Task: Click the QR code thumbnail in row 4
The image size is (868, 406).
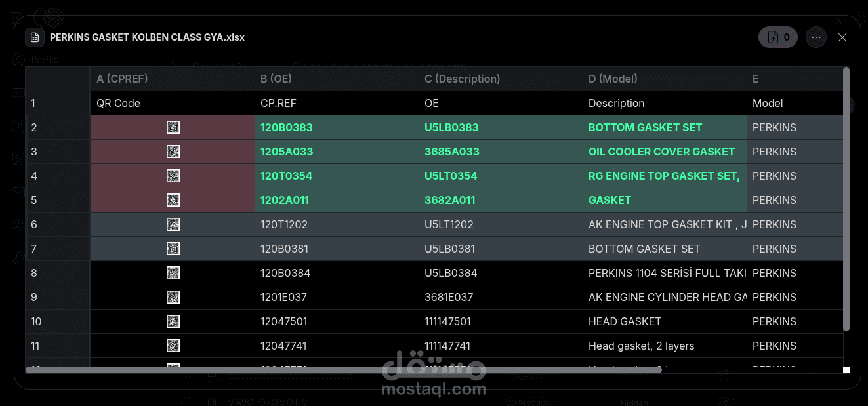Action: [x=173, y=176]
